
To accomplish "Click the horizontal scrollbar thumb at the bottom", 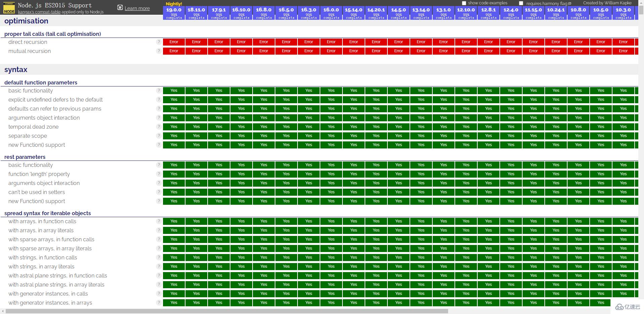I will coord(227,311).
